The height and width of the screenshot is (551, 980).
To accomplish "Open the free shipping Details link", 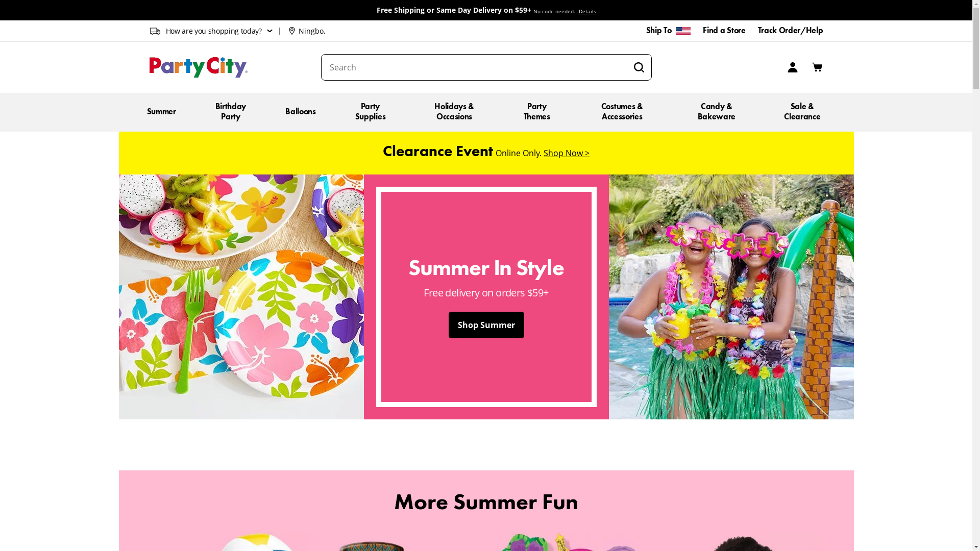I will [x=587, y=11].
